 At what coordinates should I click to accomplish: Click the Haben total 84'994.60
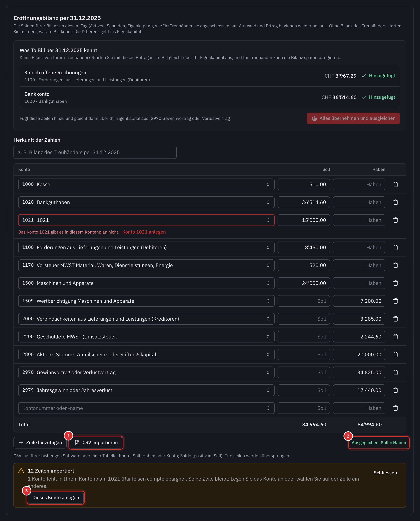point(369,425)
